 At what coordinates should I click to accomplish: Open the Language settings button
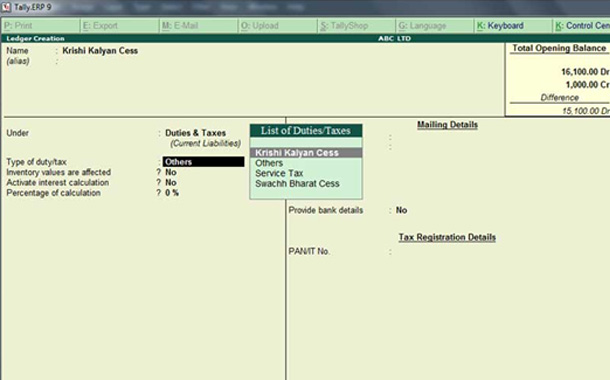coord(435,26)
